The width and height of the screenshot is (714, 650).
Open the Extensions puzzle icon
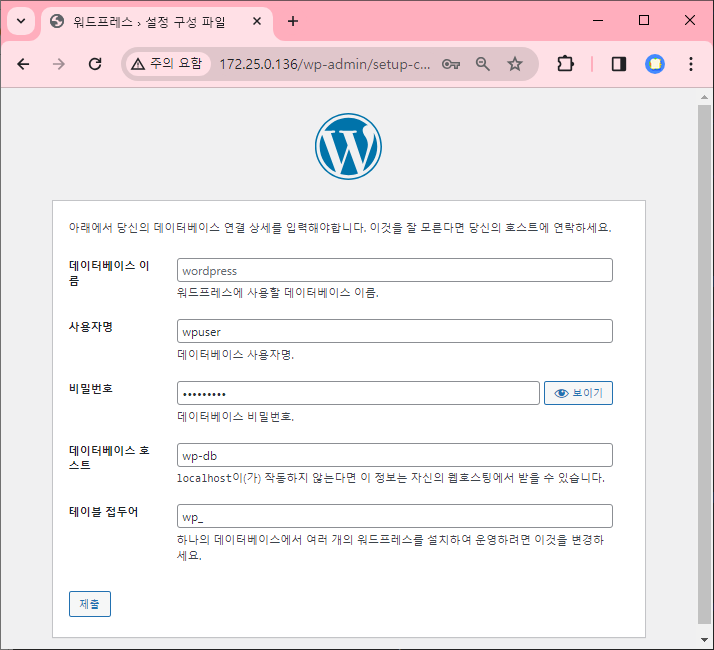tap(565, 64)
